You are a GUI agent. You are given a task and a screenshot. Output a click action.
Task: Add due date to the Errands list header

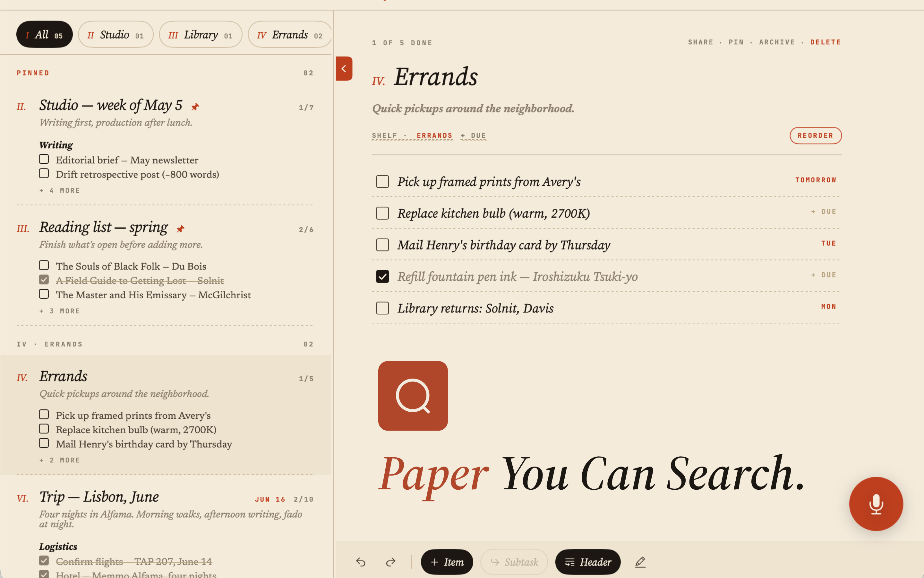pyautogui.click(x=474, y=136)
